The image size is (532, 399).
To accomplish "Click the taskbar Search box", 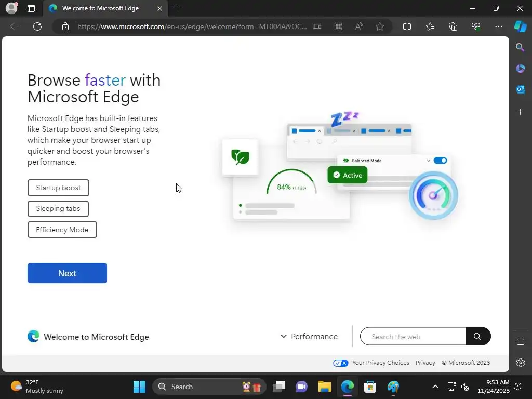I will click(x=209, y=387).
